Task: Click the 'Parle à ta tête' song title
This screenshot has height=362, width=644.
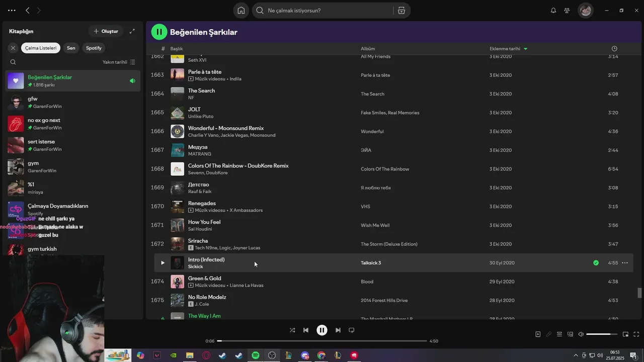Action: 205,72
